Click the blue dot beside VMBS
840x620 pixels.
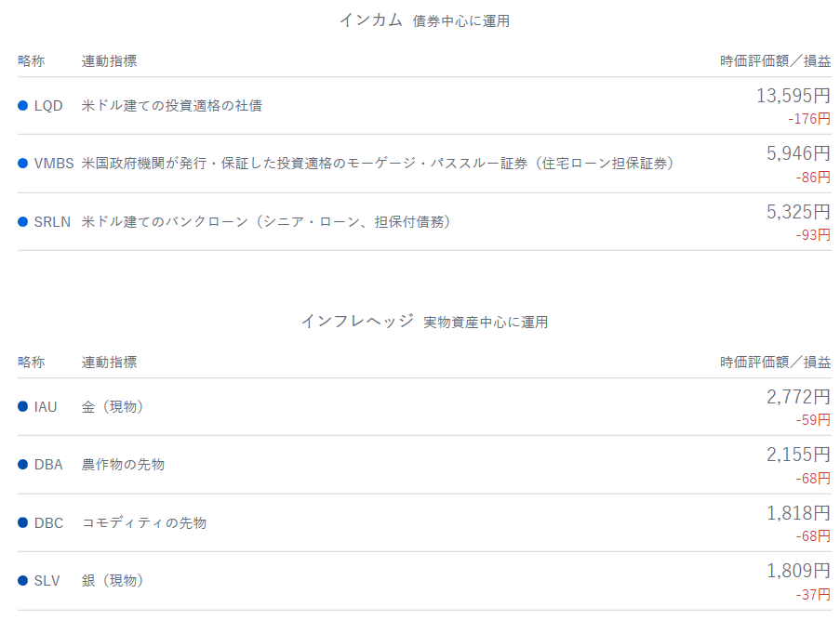[x=23, y=164]
